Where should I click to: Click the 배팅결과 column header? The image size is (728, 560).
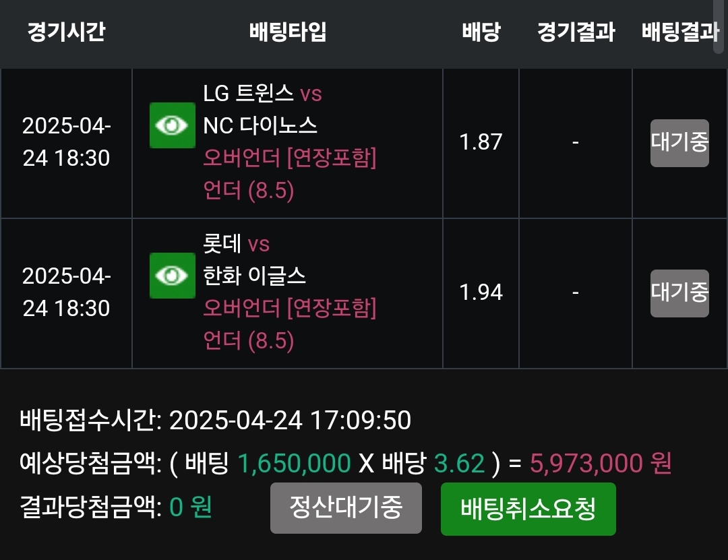(679, 32)
